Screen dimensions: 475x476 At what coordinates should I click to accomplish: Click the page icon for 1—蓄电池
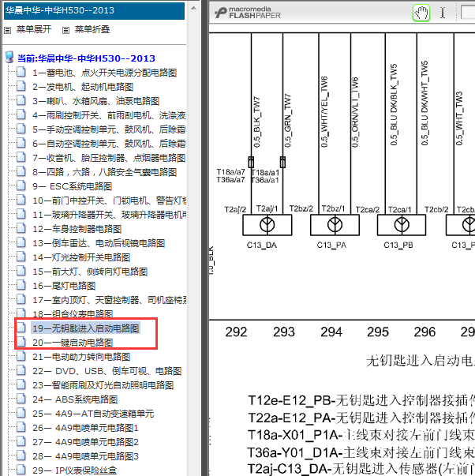pos(21,72)
